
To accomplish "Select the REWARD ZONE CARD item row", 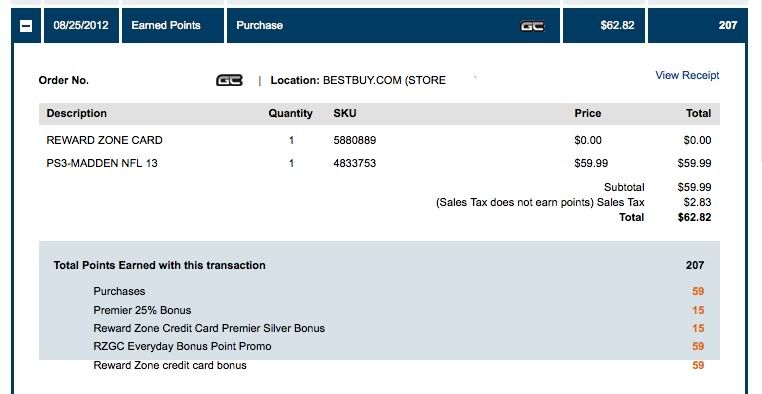I will 379,140.
